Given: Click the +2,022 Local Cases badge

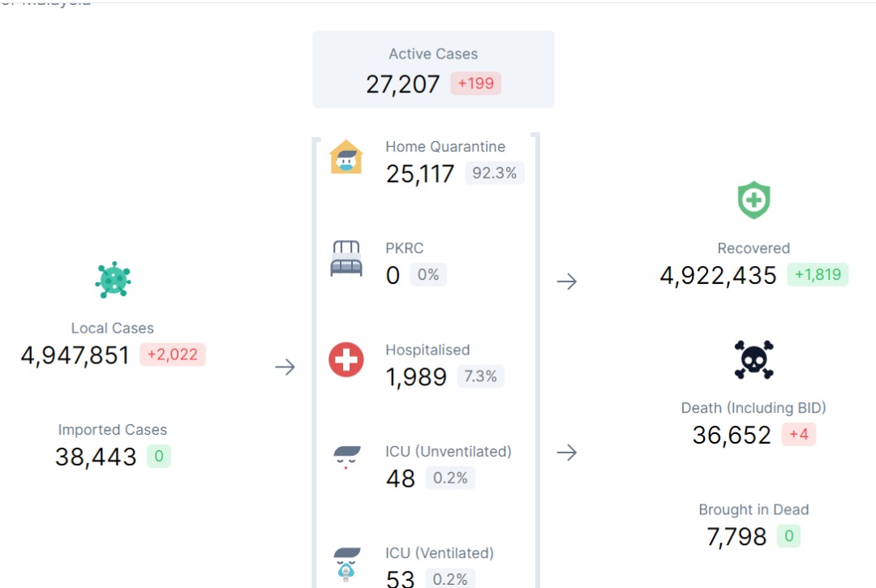Looking at the screenshot, I should [x=173, y=354].
